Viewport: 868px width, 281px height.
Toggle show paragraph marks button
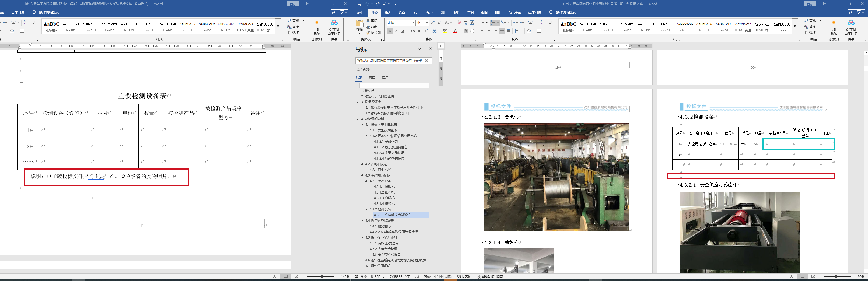click(x=551, y=23)
